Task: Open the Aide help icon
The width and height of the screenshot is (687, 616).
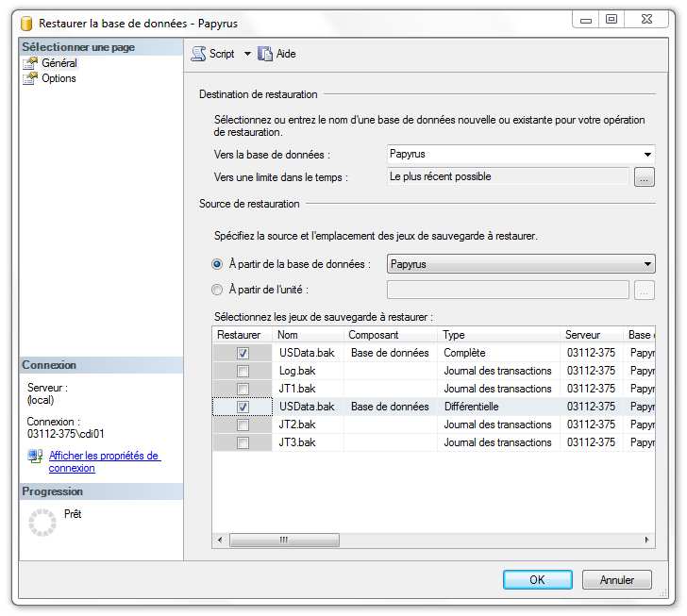Action: 265,54
